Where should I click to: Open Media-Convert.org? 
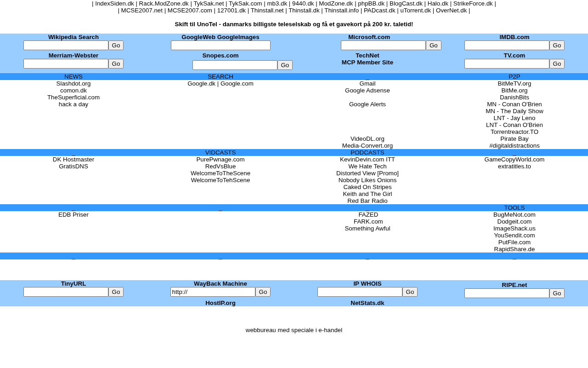[367, 146]
